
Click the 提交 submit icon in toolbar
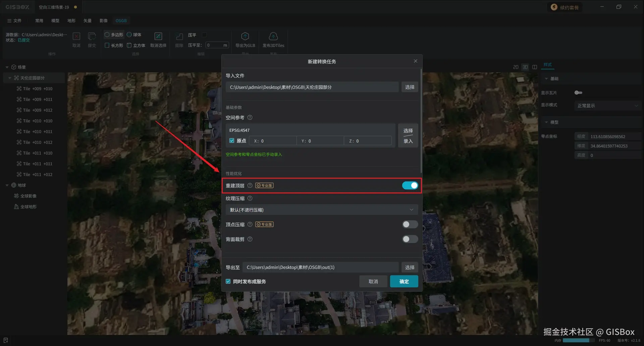(x=92, y=36)
